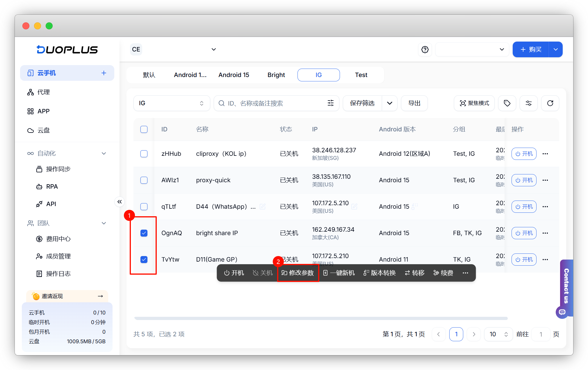Screen dimensions: 588x370
Task: Switch to the Bright tab
Action: [276, 75]
